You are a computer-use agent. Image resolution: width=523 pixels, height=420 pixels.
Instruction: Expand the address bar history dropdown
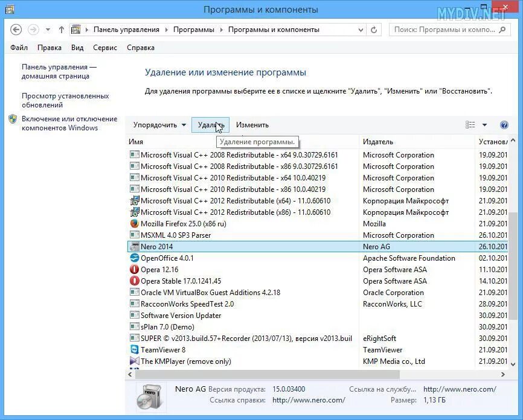tap(361, 30)
